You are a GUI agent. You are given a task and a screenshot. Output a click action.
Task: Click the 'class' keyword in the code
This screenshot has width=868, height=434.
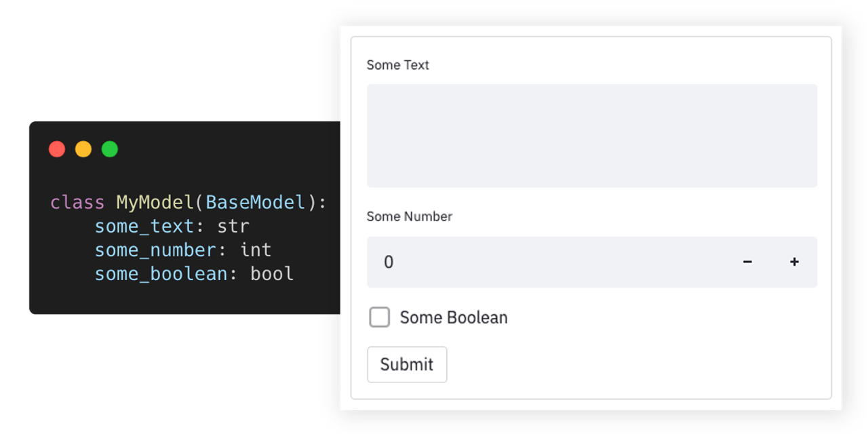click(x=77, y=202)
